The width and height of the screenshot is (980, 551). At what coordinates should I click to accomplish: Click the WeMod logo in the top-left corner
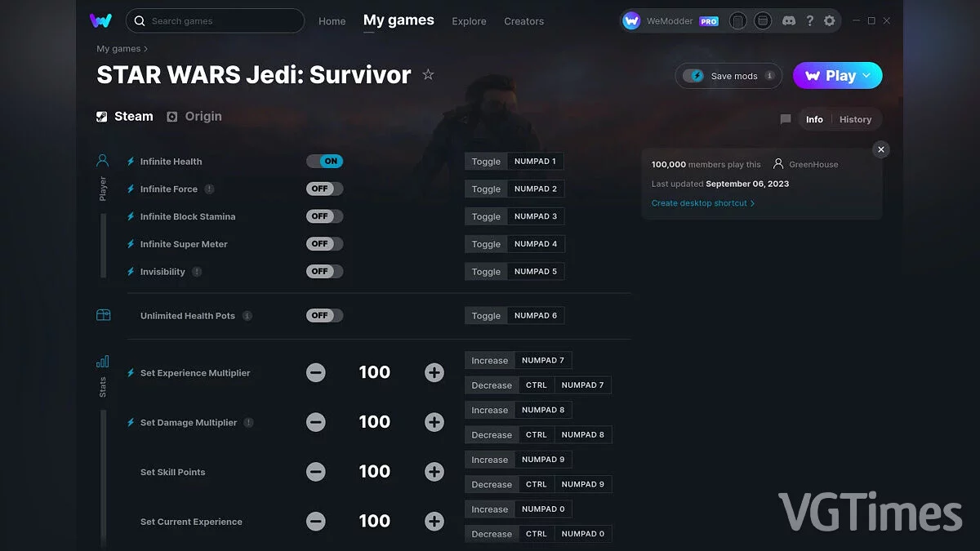point(100,20)
